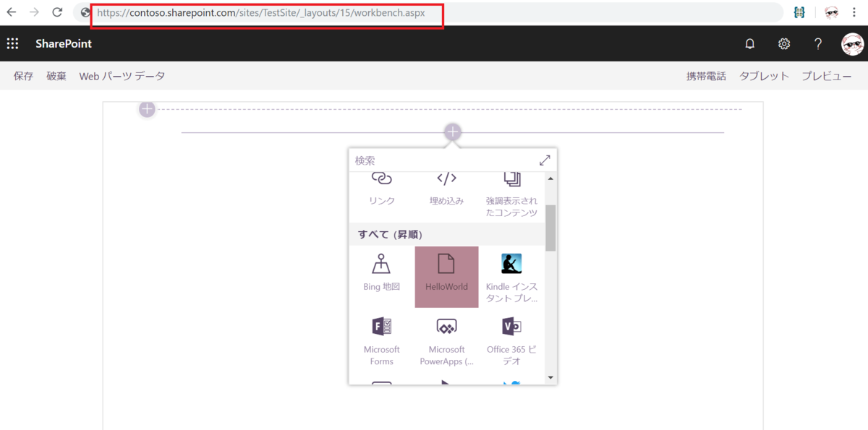
Task: Open Web パーツ データ
Action: (x=122, y=76)
